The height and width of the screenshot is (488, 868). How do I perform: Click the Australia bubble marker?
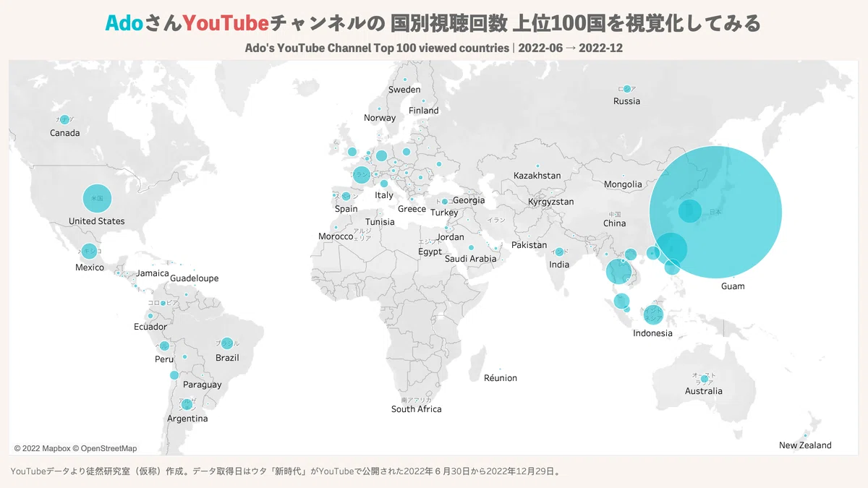click(705, 379)
